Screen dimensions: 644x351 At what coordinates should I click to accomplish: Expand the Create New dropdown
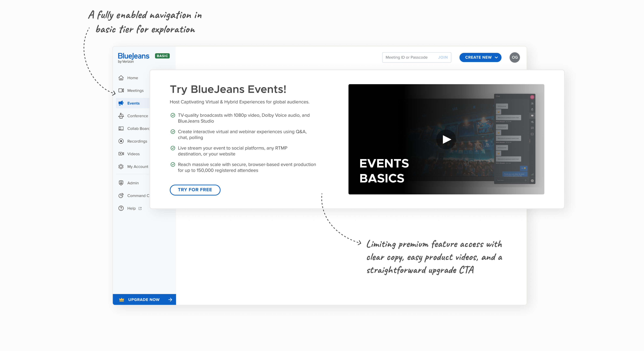(x=480, y=58)
